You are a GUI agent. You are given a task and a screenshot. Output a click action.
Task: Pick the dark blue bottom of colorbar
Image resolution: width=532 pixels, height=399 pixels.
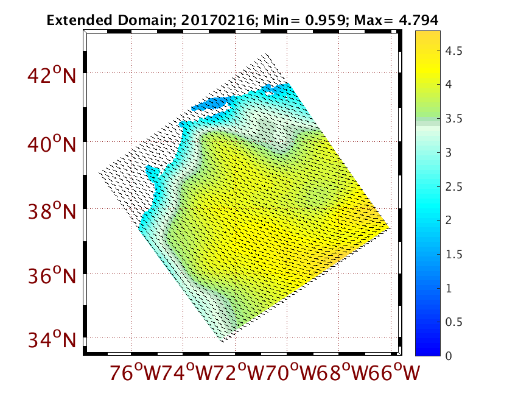[x=432, y=347]
